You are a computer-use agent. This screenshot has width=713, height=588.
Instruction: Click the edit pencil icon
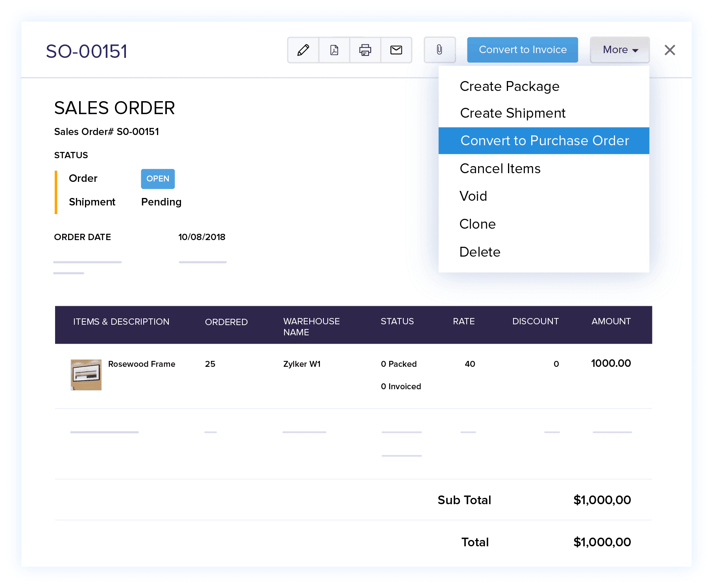(302, 50)
